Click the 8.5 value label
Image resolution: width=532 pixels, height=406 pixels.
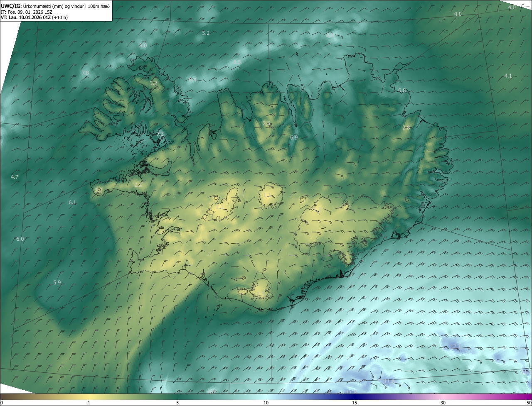237,62
